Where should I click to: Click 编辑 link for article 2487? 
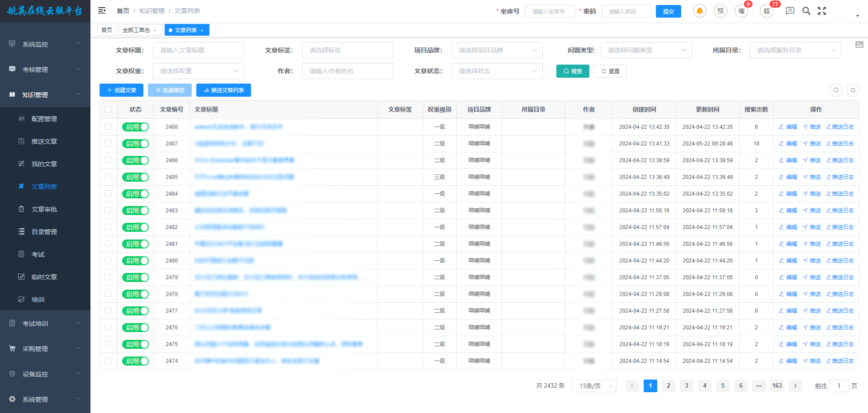pyautogui.click(x=788, y=144)
